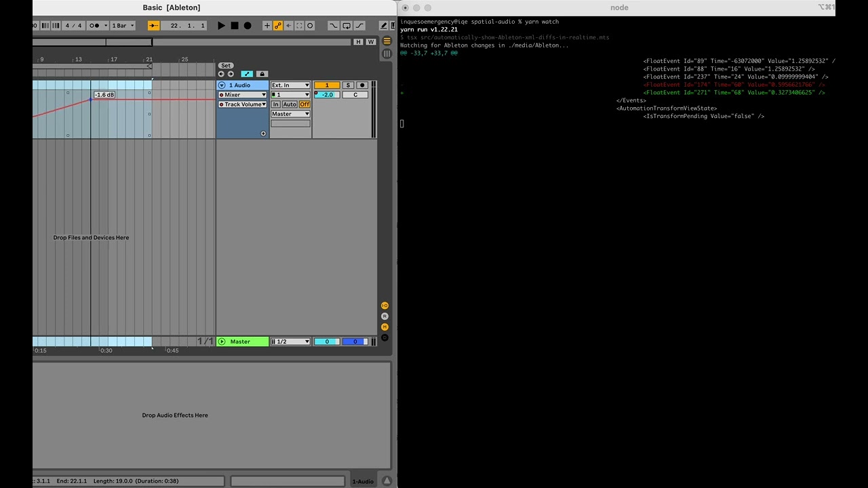Click the loop brace end marker
This screenshot has height=488, width=868.
tap(149, 66)
